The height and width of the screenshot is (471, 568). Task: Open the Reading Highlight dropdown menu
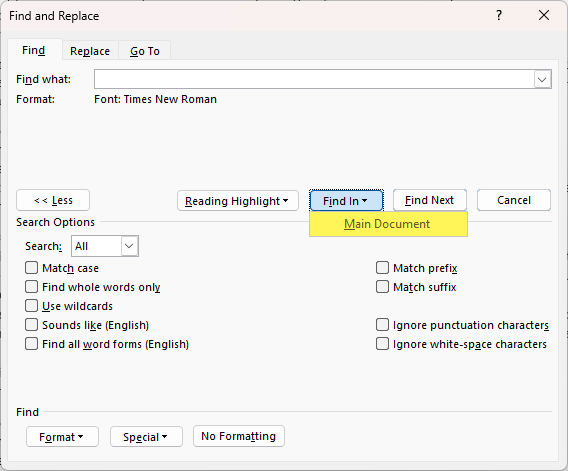click(x=238, y=201)
